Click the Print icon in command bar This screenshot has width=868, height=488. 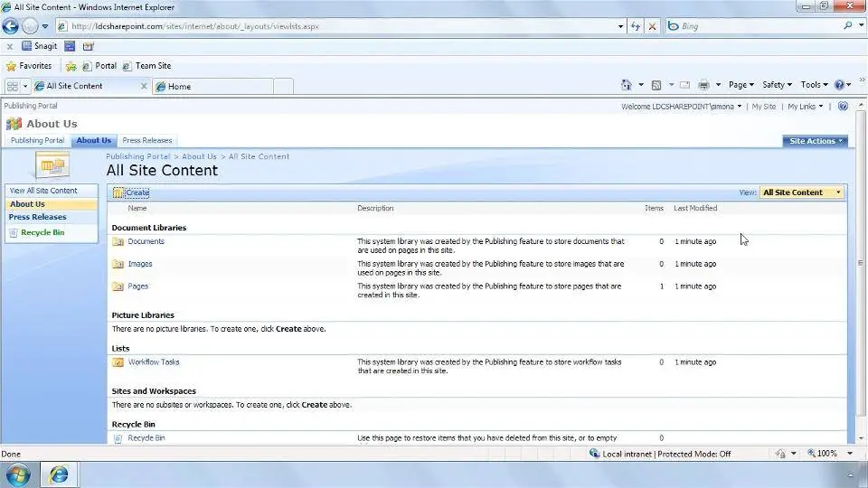pyautogui.click(x=703, y=85)
